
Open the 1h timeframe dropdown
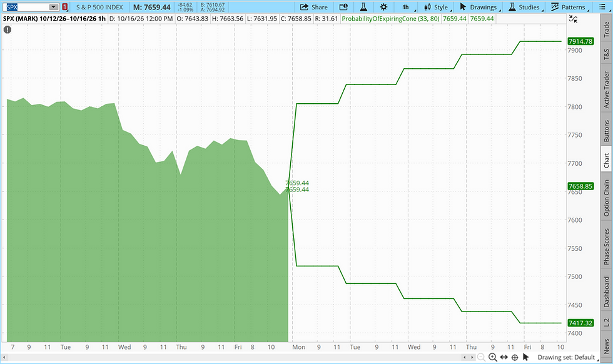pyautogui.click(x=407, y=7)
